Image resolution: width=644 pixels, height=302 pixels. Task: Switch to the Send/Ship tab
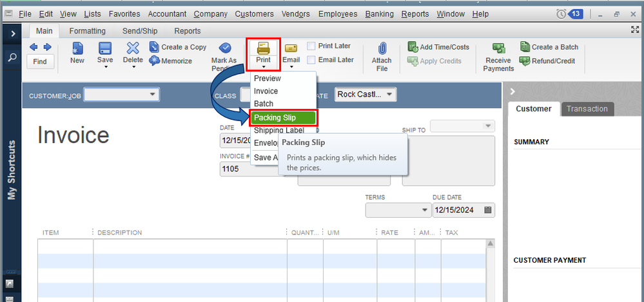point(140,31)
